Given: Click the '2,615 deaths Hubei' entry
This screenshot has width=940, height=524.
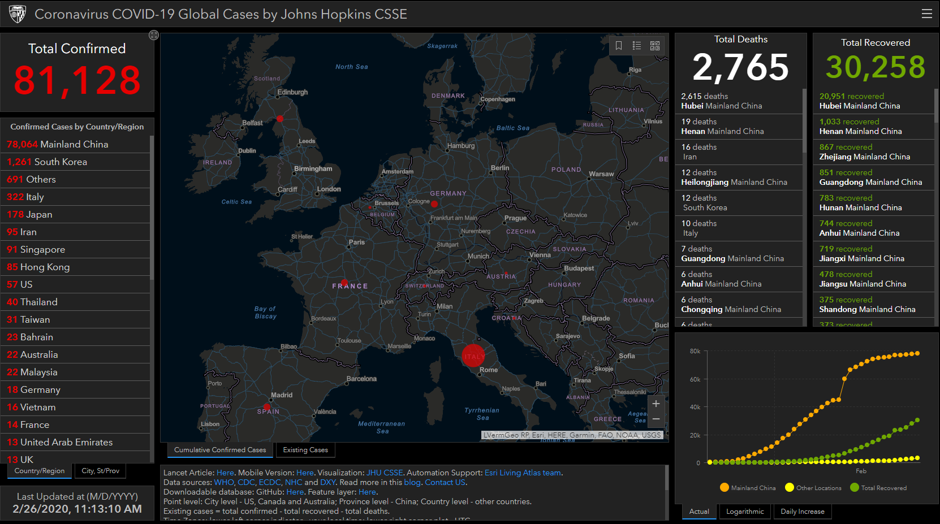Looking at the screenshot, I should [739, 101].
